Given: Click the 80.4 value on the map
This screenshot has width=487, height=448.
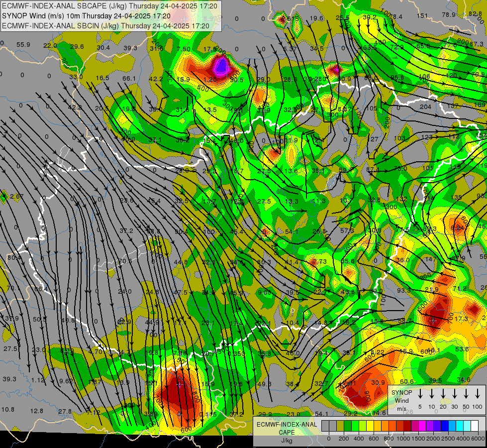Looking at the screenshot, I should click(x=14, y=258).
